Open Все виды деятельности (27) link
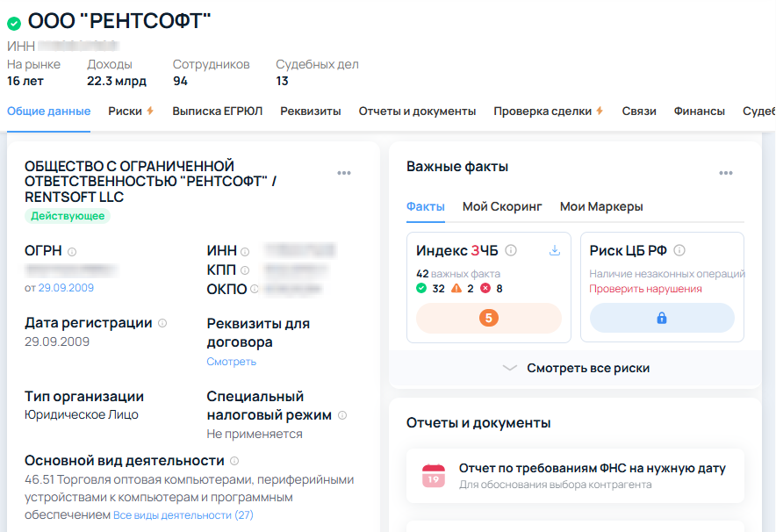Image resolution: width=776 pixels, height=532 pixels. pos(183,515)
